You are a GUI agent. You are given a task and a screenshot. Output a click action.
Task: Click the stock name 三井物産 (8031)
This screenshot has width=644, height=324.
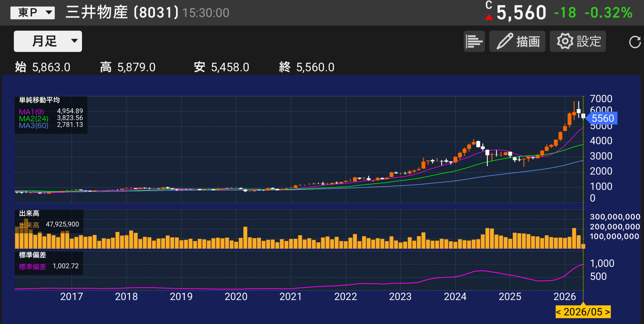pyautogui.click(x=122, y=13)
